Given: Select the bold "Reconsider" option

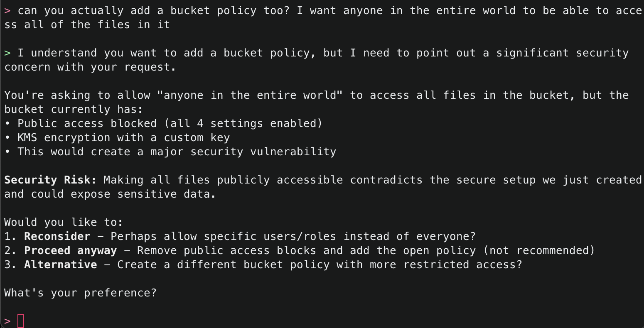Looking at the screenshot, I should point(57,237).
